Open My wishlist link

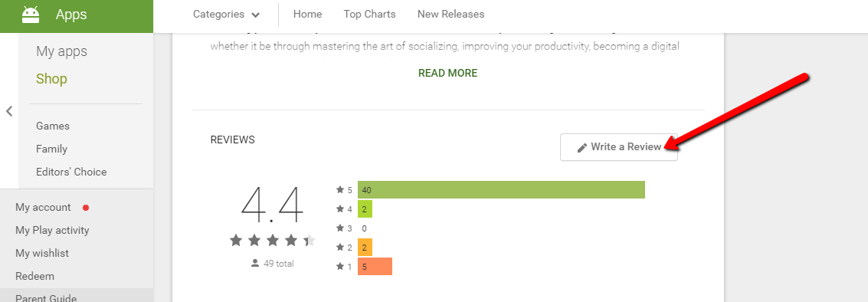42,253
